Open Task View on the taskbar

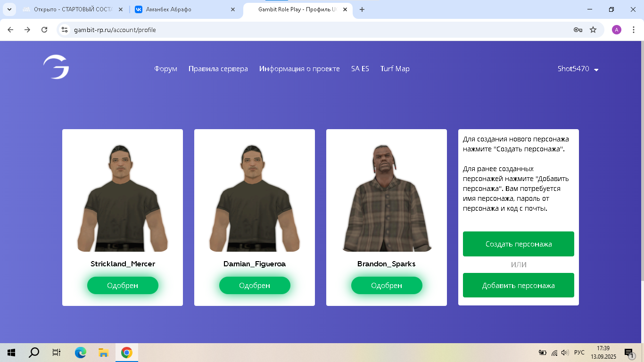tap(57, 353)
